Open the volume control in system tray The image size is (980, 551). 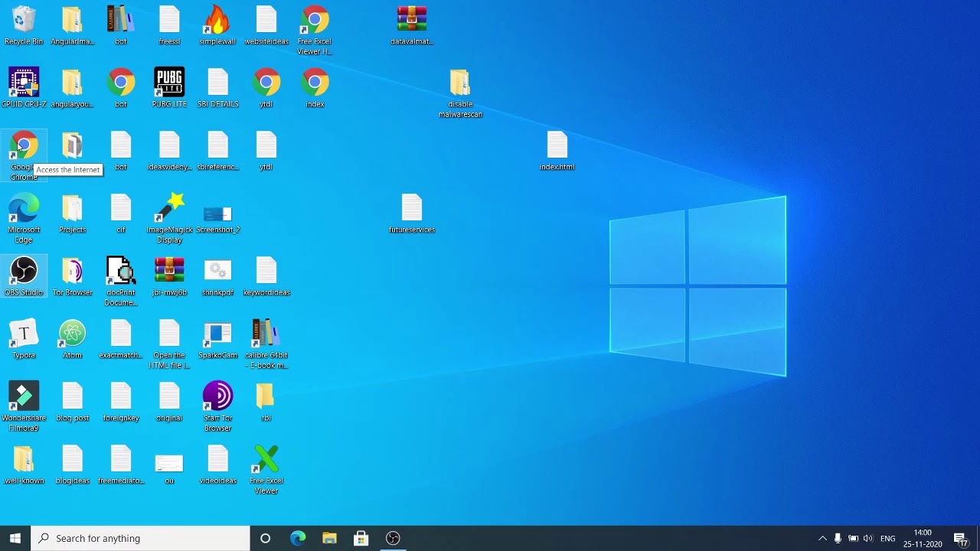pyautogui.click(x=867, y=538)
